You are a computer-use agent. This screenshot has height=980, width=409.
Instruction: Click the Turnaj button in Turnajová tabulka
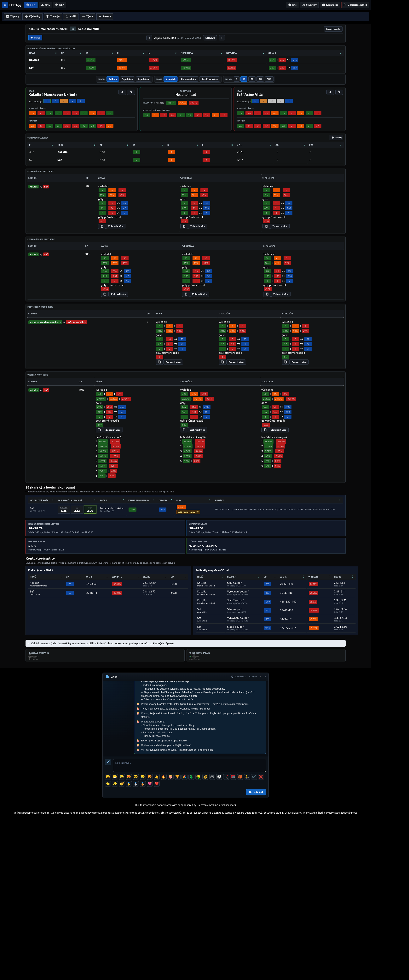[x=336, y=138]
